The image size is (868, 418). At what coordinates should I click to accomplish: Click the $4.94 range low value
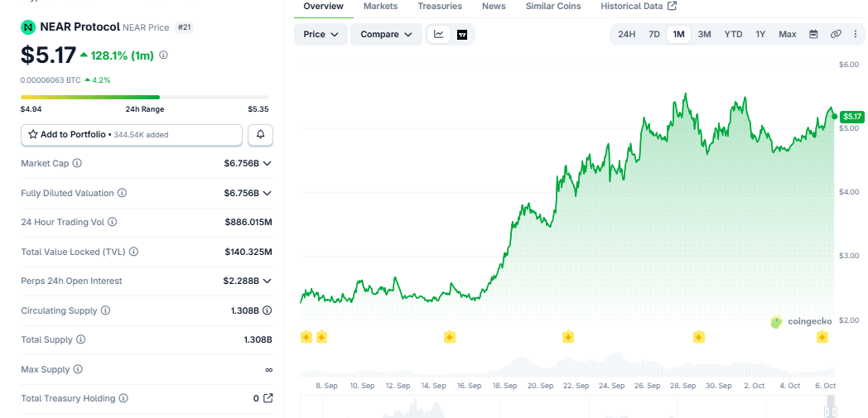tap(31, 109)
